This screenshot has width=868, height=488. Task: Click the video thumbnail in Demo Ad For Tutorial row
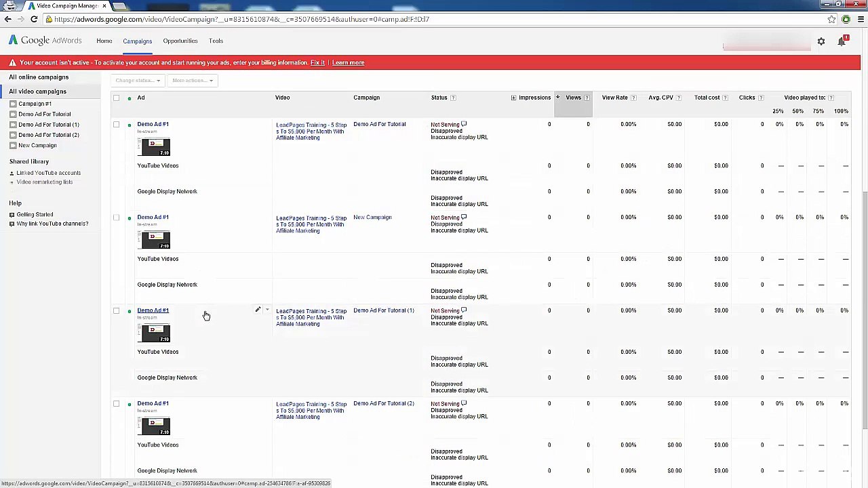click(154, 146)
